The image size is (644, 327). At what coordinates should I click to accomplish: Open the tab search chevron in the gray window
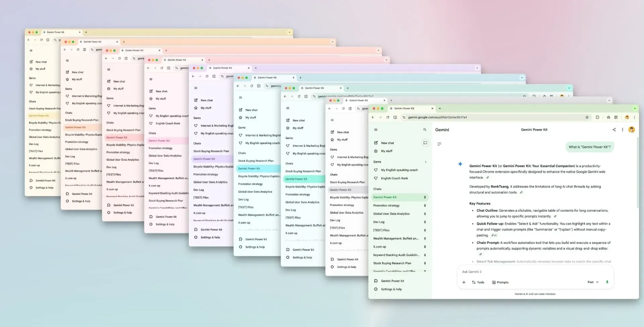pyautogui.click(x=609, y=100)
